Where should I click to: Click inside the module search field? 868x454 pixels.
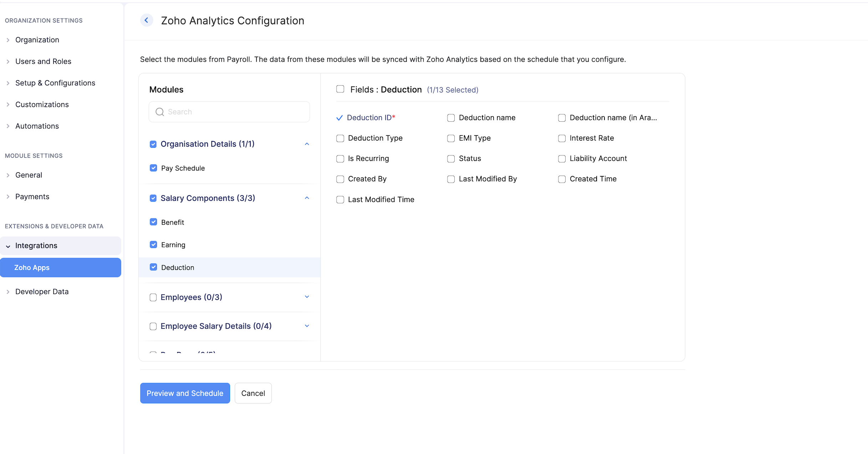[x=229, y=112]
